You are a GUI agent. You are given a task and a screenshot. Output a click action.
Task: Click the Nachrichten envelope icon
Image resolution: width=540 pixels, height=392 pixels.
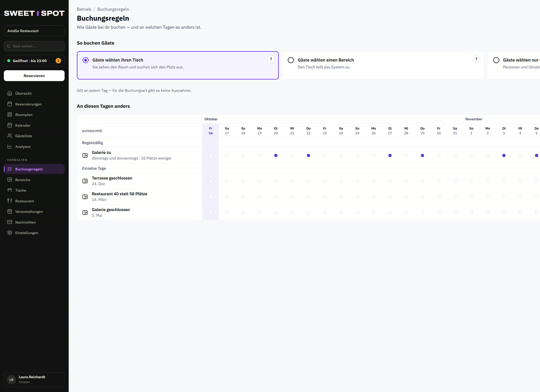10,222
